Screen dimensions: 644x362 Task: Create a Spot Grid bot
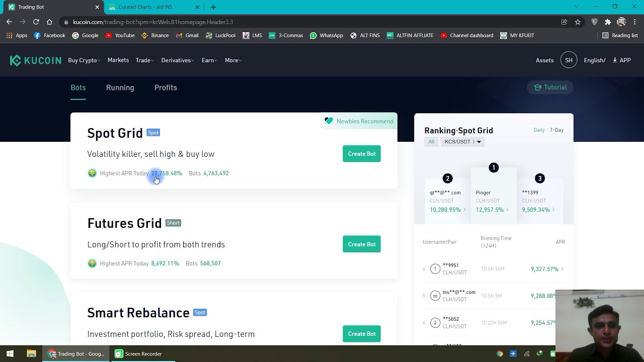pos(362,154)
